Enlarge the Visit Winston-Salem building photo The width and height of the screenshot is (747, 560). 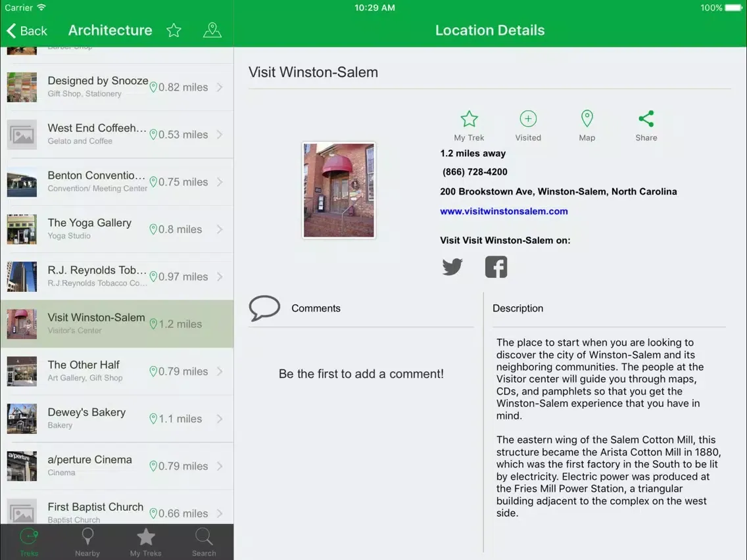coord(339,190)
